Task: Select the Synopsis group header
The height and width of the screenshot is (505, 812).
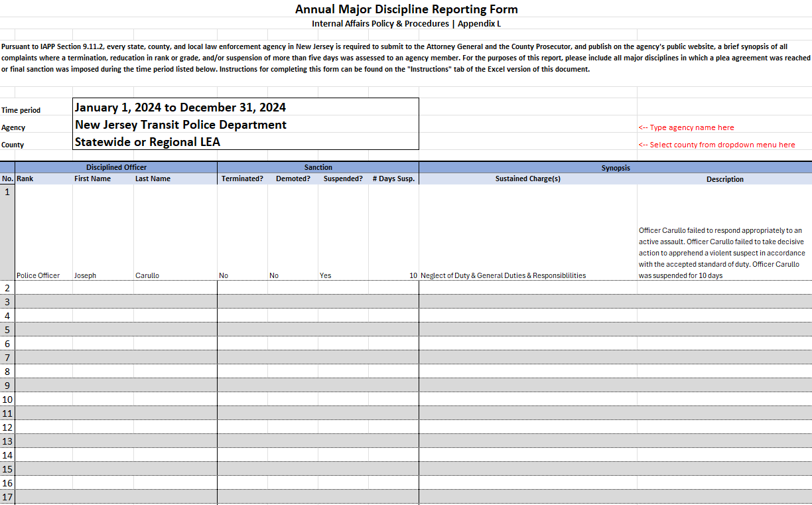Action: click(x=616, y=168)
